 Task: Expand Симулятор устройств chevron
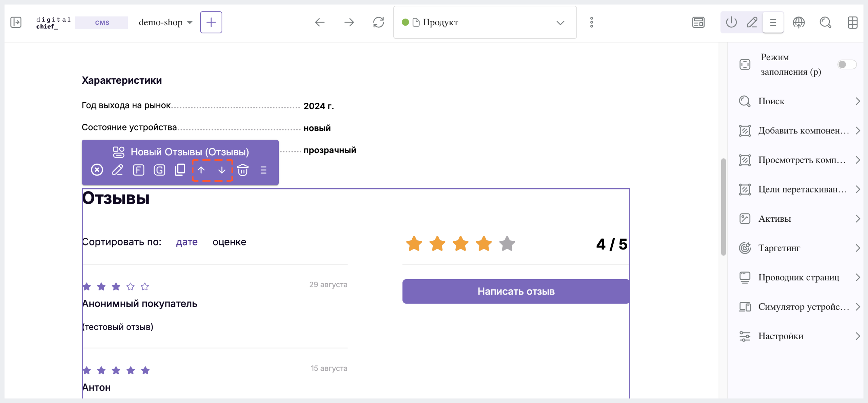pyautogui.click(x=858, y=307)
